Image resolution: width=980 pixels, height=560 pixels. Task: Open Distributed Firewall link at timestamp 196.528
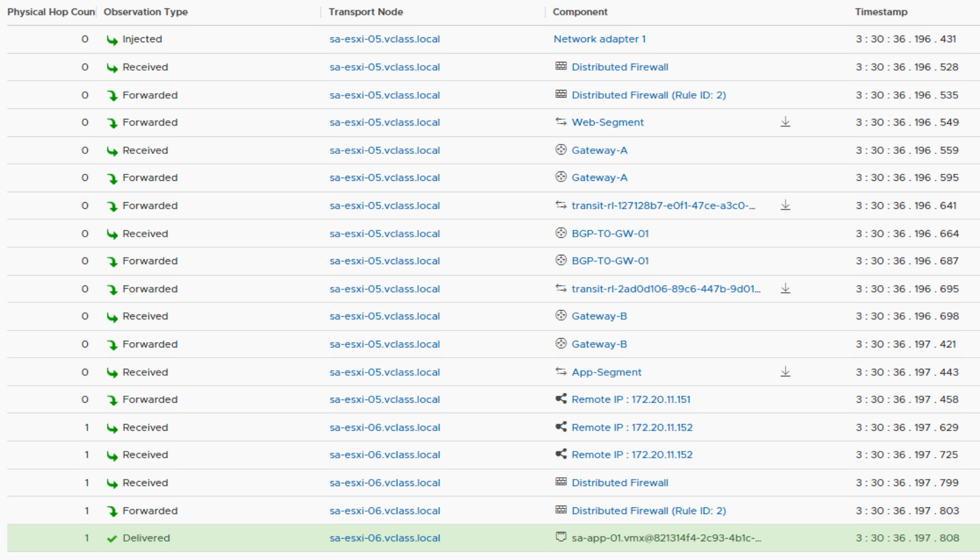click(x=620, y=67)
